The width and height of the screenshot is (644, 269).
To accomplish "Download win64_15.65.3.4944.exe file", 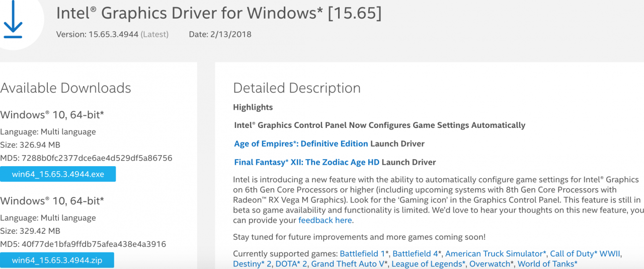I will click(58, 174).
